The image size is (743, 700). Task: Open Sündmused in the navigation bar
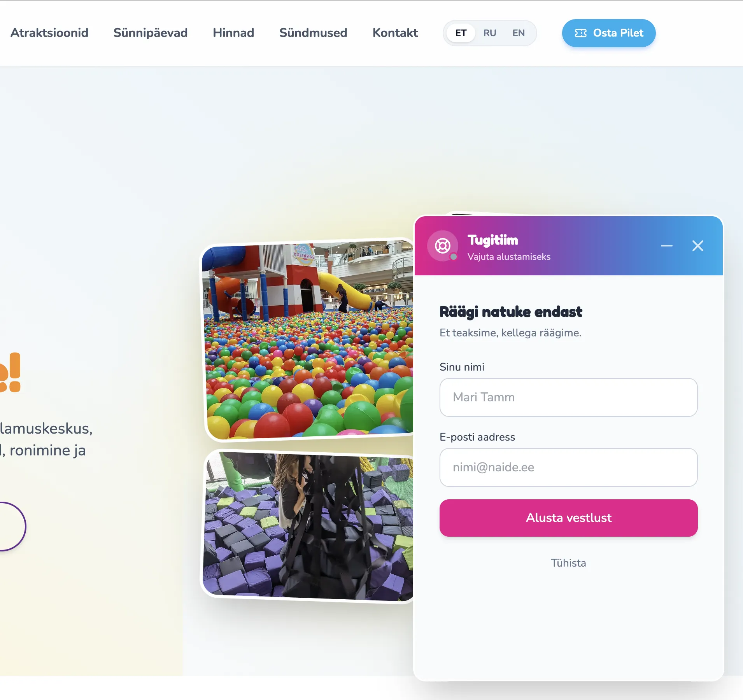(313, 33)
